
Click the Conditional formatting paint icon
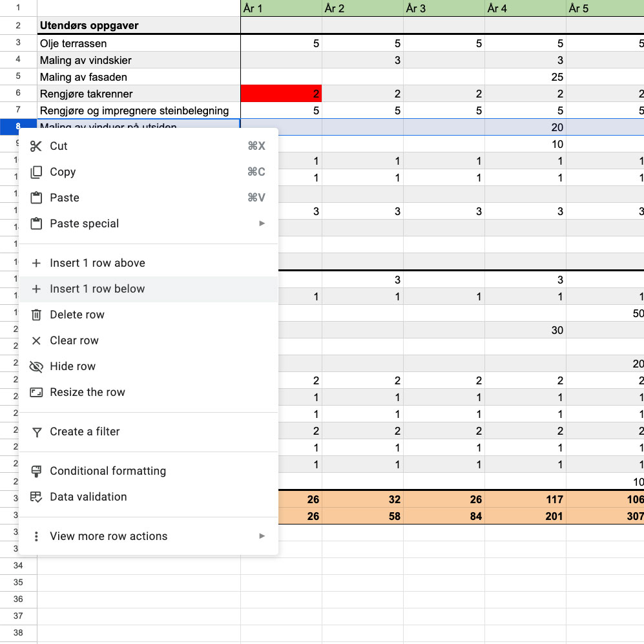point(36,471)
